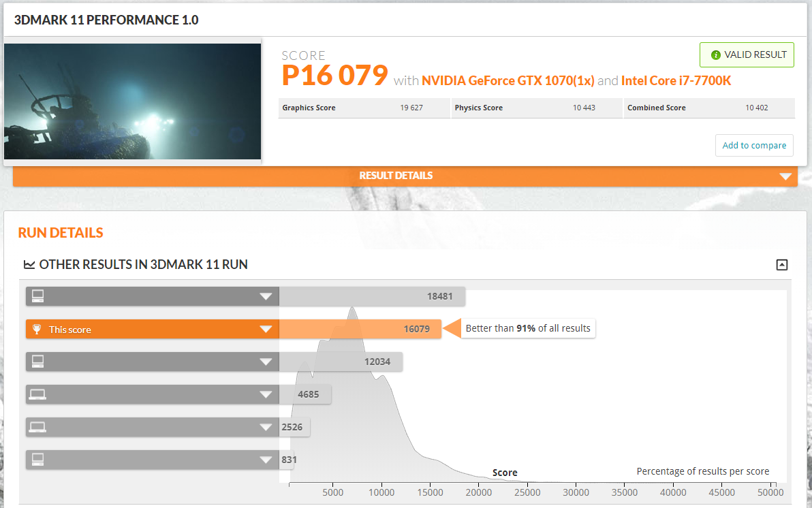
Task: Click the underwater benchmark thumbnail image
Action: (x=132, y=101)
